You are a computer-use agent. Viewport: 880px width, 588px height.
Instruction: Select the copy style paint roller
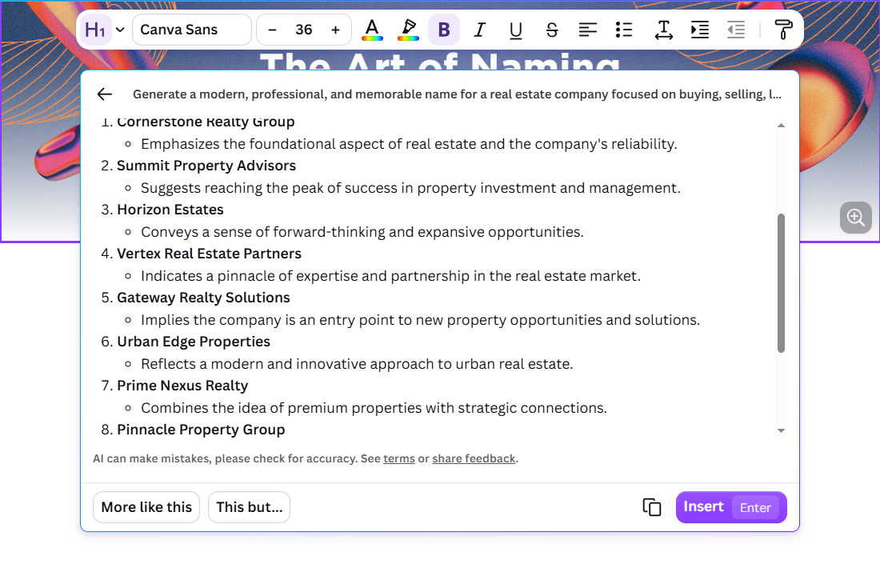tap(783, 30)
